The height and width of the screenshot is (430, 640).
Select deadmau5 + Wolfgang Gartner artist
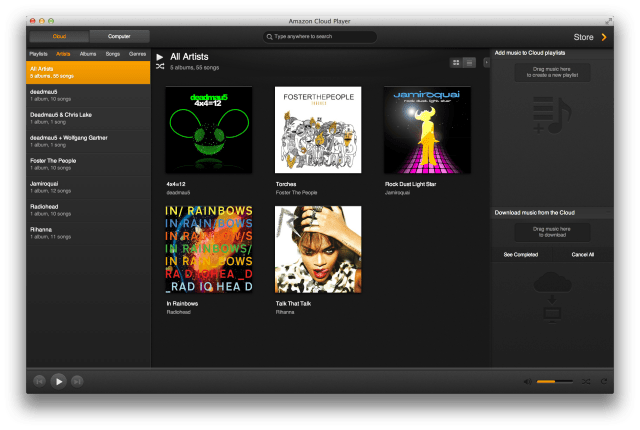click(88, 141)
